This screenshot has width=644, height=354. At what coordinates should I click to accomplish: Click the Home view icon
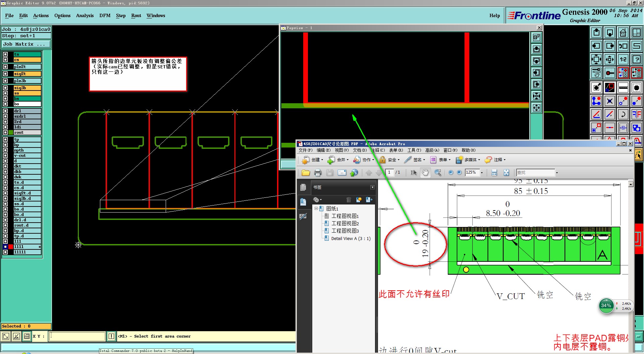coord(623,33)
